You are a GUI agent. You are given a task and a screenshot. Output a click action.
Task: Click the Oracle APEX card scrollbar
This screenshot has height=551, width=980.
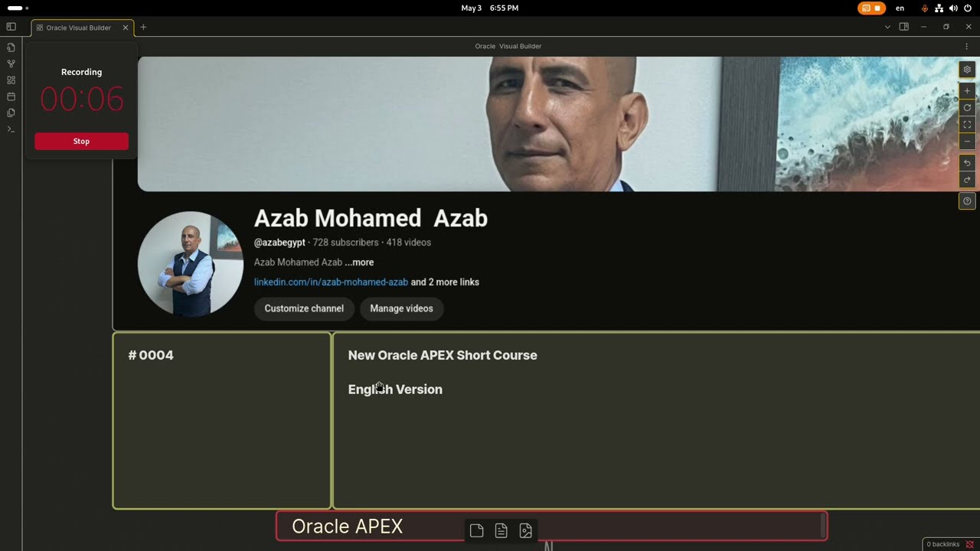[823, 526]
